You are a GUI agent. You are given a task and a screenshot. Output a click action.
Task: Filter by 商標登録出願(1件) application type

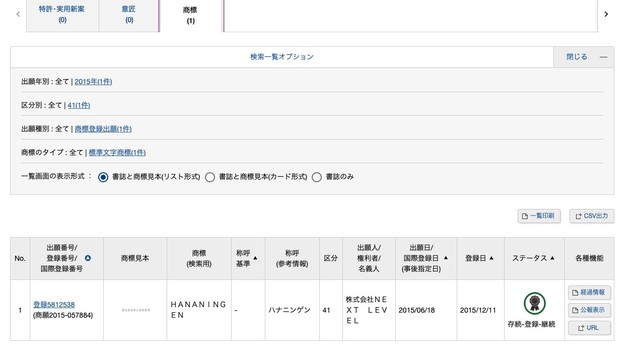pyautogui.click(x=103, y=129)
